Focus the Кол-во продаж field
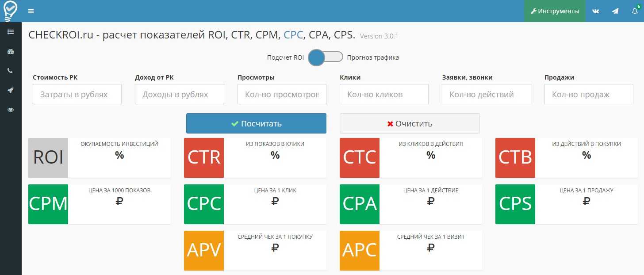The height and width of the screenshot is (275, 644). tap(589, 94)
